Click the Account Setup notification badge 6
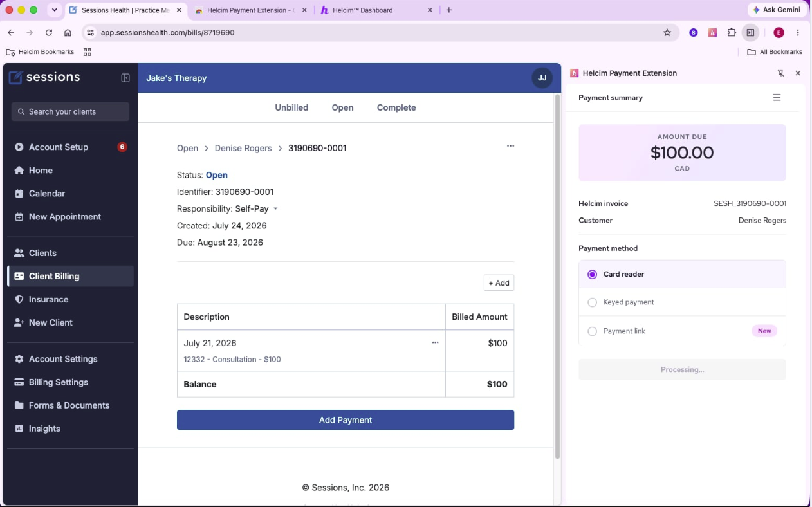 click(122, 147)
